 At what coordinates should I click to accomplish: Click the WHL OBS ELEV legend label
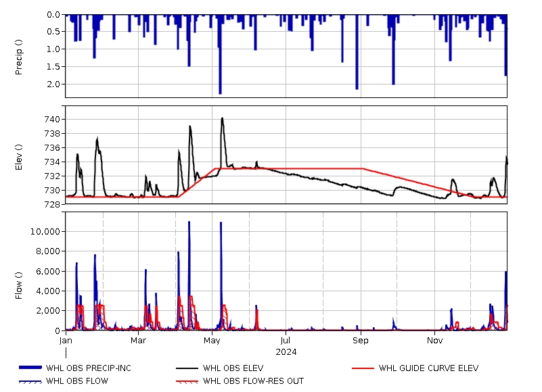[233, 368]
